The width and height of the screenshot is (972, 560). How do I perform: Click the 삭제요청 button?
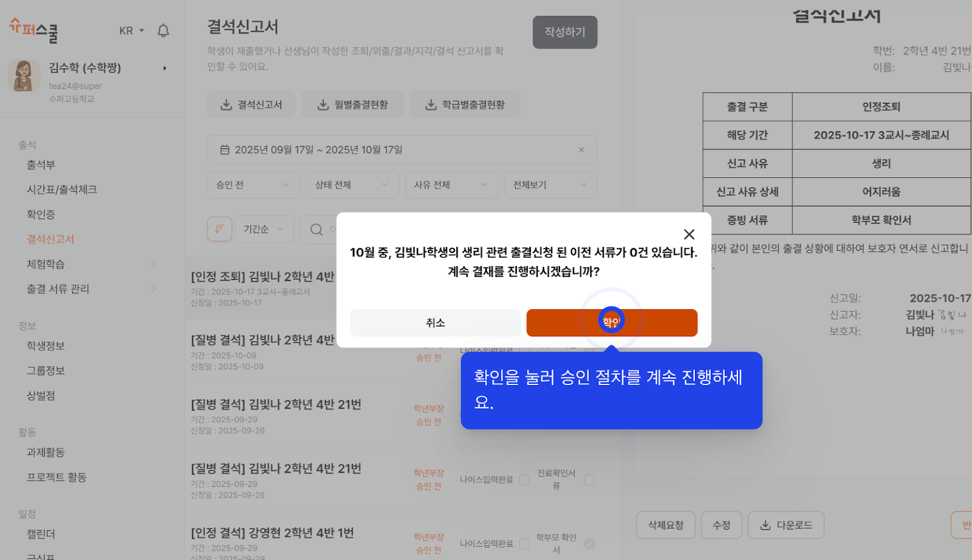click(666, 525)
